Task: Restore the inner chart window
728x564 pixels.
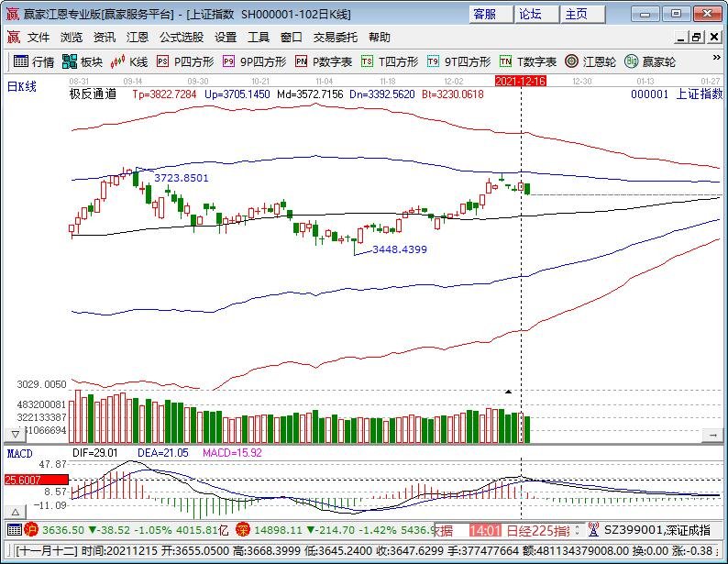Action: (697, 37)
